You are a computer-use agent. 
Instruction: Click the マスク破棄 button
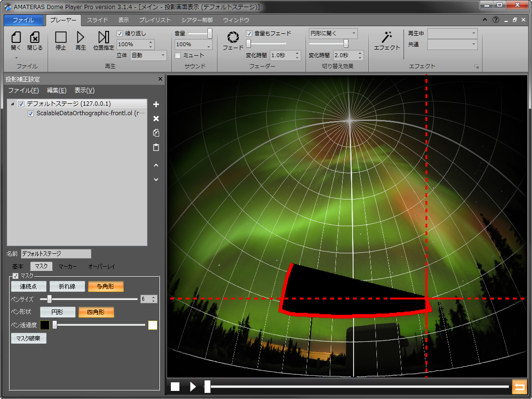click(x=29, y=338)
